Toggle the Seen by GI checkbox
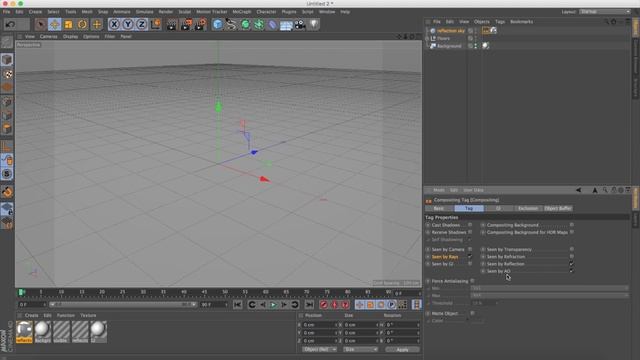Image resolution: width=640 pixels, height=360 pixels. [470, 264]
